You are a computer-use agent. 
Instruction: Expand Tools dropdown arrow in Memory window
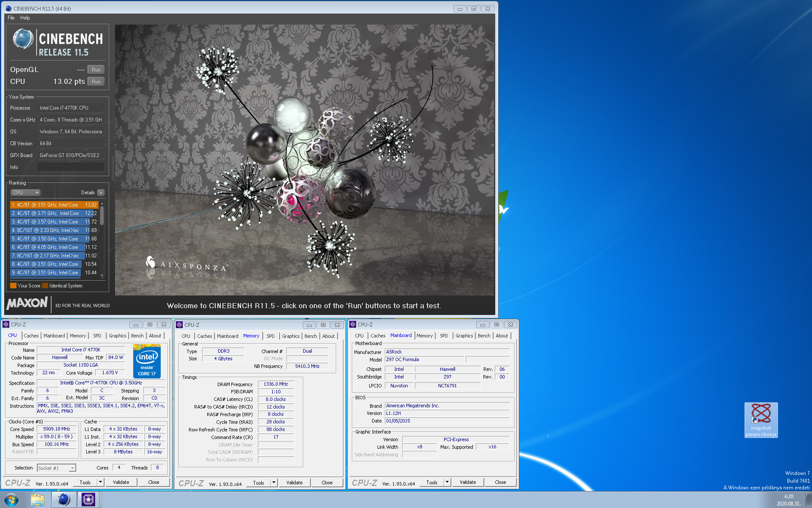(274, 483)
